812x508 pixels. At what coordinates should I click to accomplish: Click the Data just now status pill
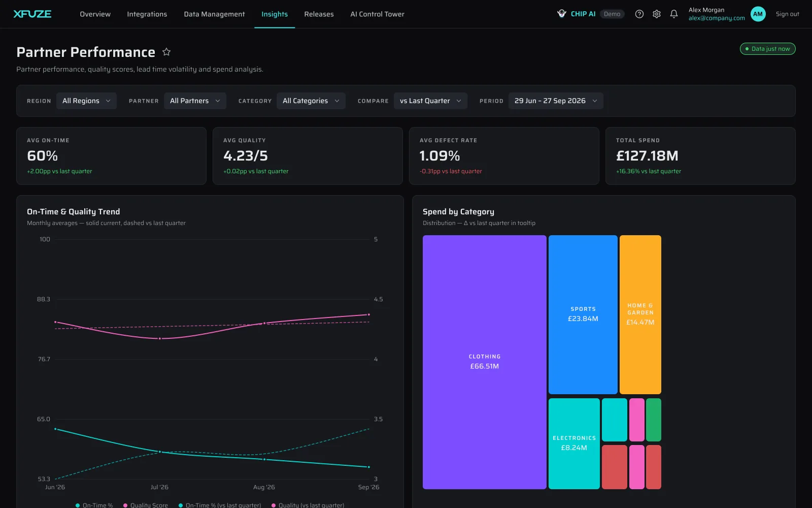pyautogui.click(x=767, y=49)
